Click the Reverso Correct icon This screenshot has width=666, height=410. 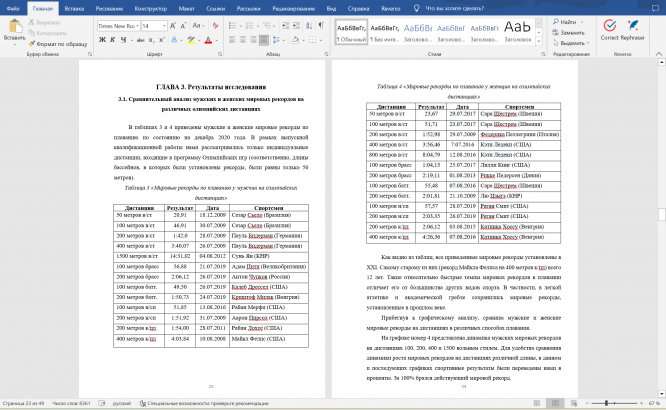point(609,28)
